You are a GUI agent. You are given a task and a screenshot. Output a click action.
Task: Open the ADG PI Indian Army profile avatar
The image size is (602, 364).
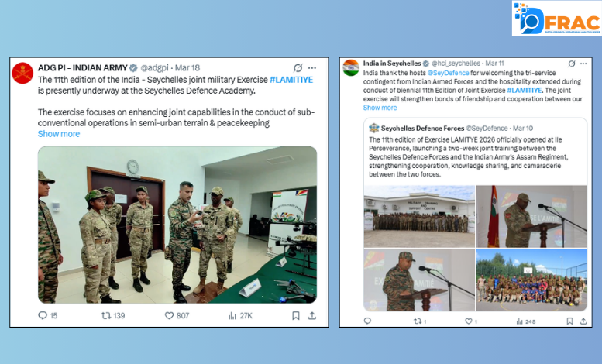point(22,73)
